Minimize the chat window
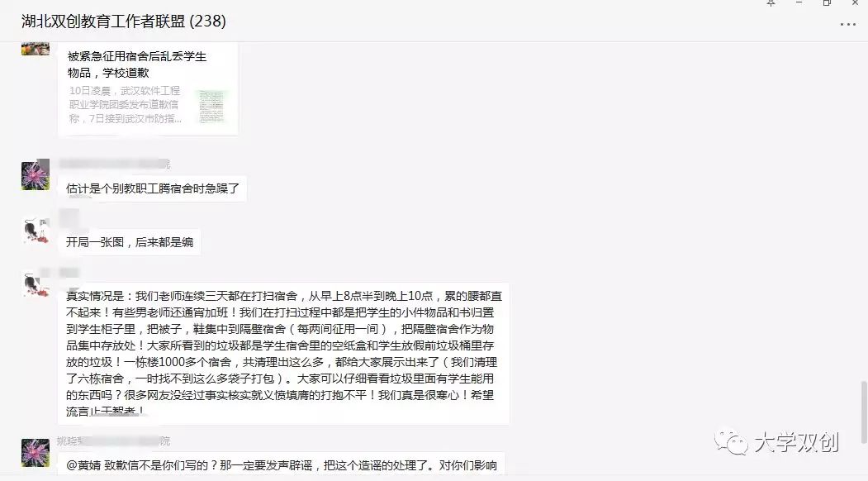Viewport: 868px width, 481px height. pos(799,2)
